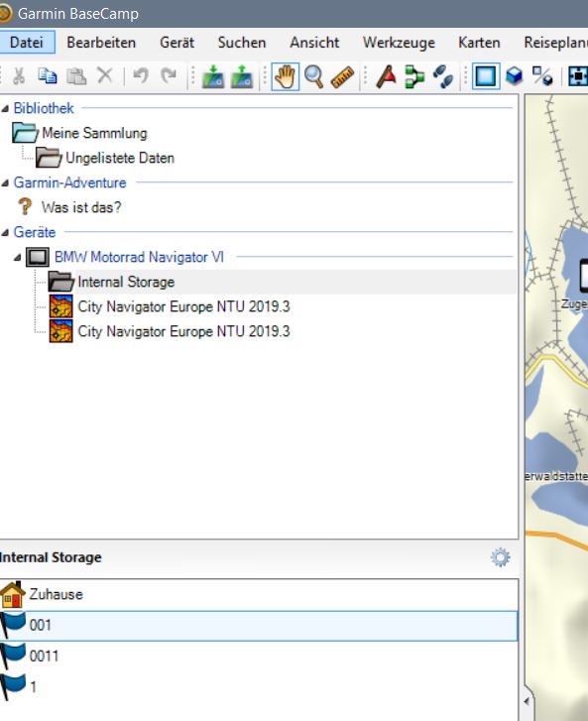Select the Pan hand tool
588x721 pixels.
pos(285,76)
